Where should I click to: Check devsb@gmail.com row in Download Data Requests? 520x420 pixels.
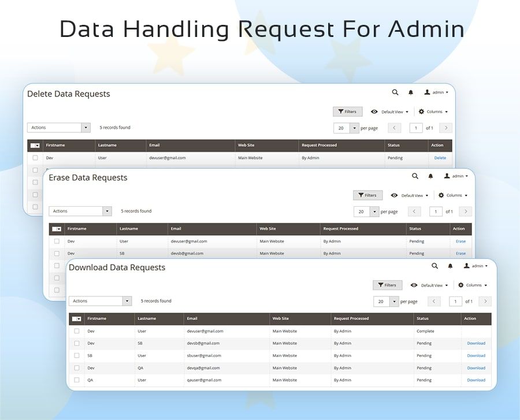[x=77, y=343]
